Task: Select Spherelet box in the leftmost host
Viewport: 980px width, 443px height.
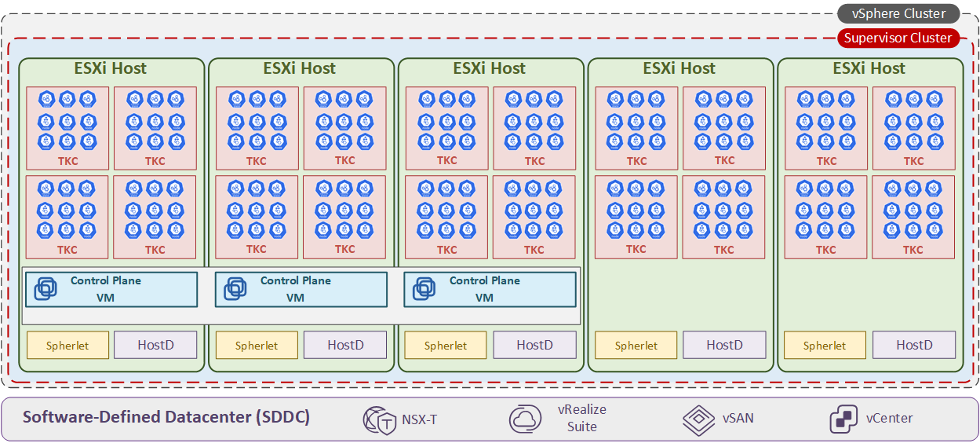Action: [67, 346]
